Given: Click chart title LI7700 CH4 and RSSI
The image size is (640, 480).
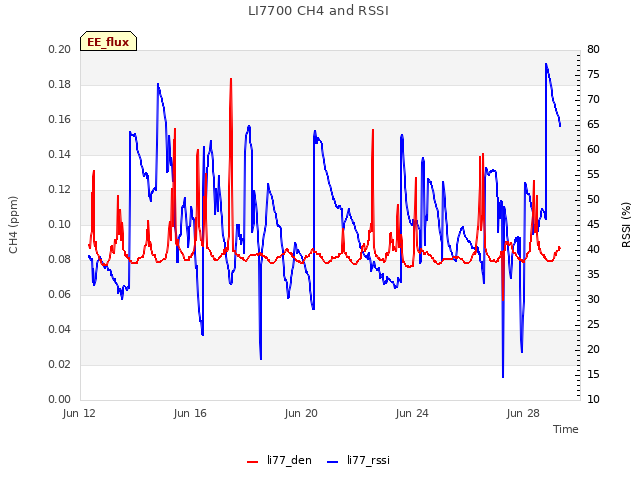Looking at the screenshot, I should 318,11.
